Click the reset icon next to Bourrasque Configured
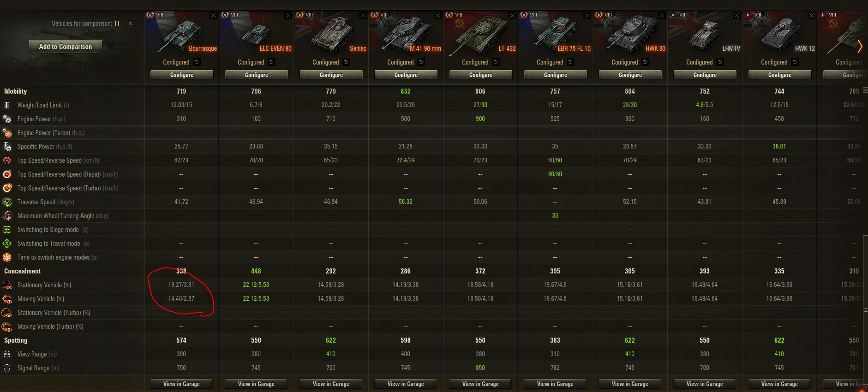Screen dimensions: 868x392 click(x=197, y=62)
